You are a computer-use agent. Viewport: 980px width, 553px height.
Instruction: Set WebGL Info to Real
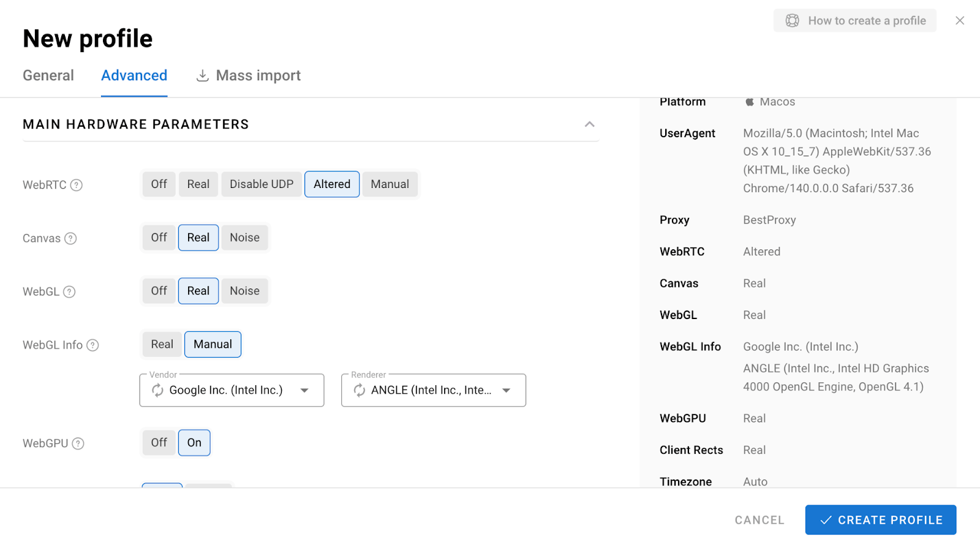(x=162, y=344)
